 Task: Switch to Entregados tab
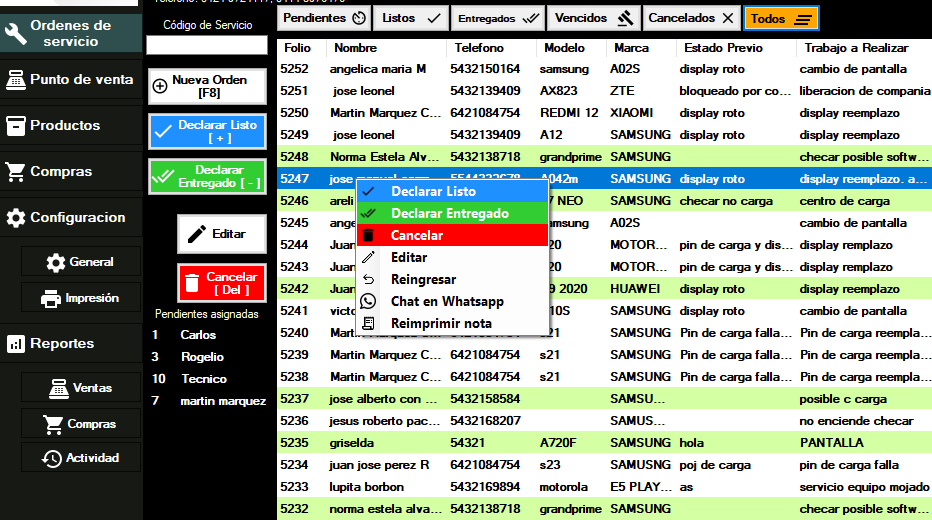coord(498,18)
